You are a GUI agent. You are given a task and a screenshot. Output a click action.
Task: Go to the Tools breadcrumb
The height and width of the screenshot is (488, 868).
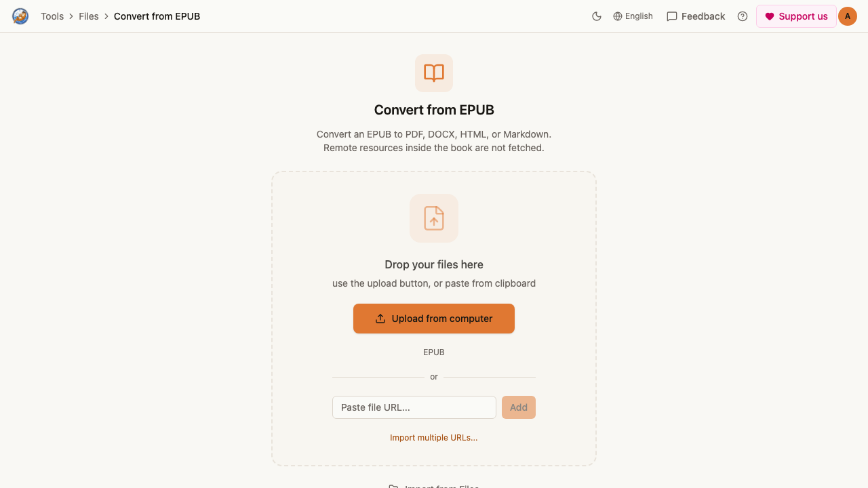click(52, 16)
